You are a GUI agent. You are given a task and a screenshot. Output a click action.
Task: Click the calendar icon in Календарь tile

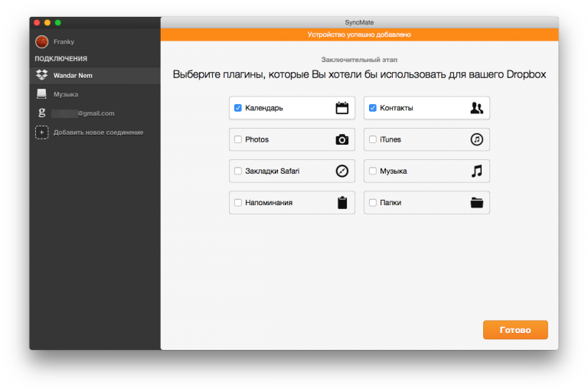[x=341, y=108]
